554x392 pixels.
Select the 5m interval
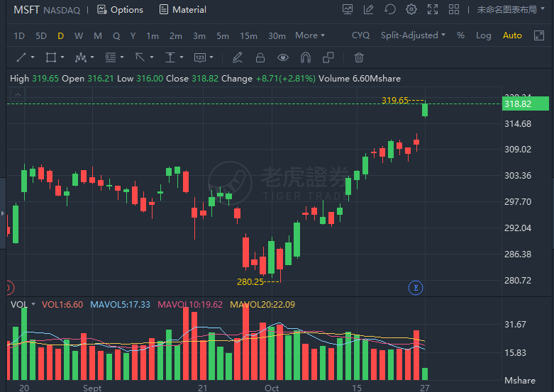(x=223, y=35)
